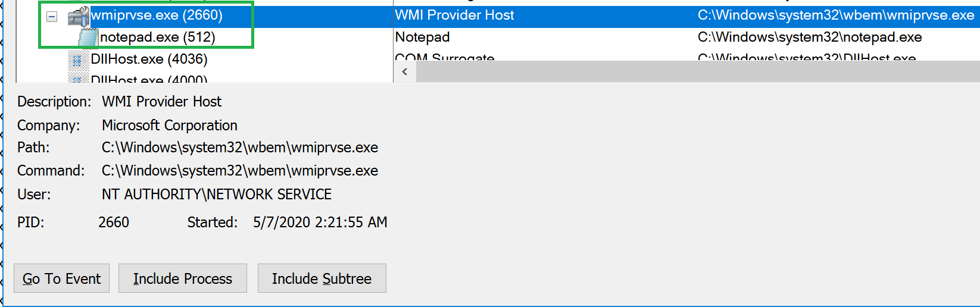Select the partially visible DllHost.exe (4000) row
The height and width of the screenshot is (307, 980).
[x=149, y=79]
